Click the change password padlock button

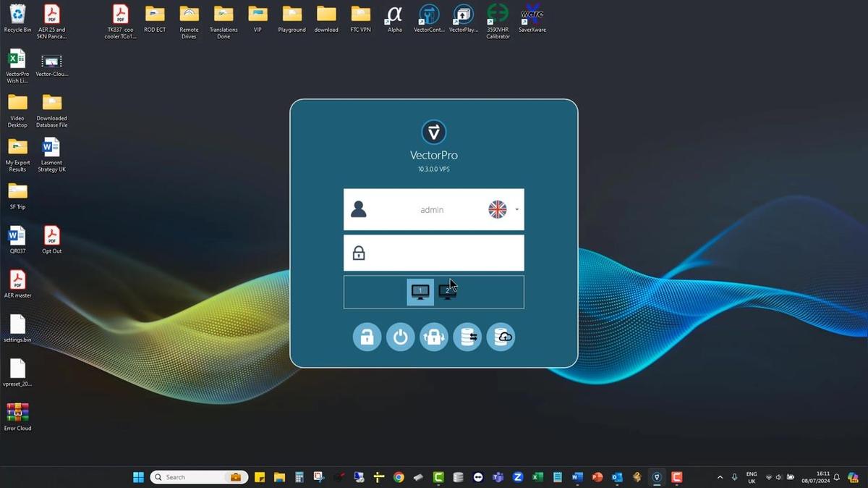click(x=433, y=337)
